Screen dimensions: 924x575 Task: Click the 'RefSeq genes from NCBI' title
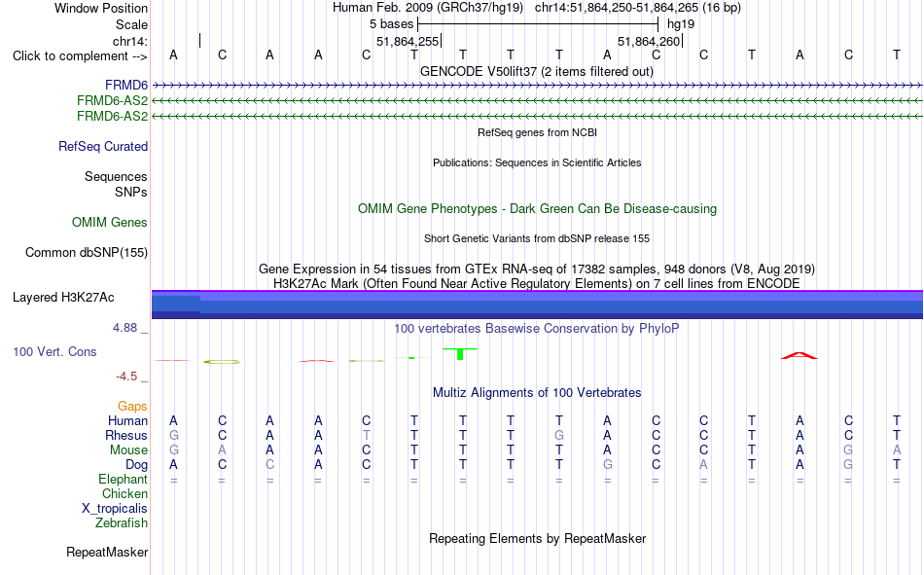pos(538,132)
